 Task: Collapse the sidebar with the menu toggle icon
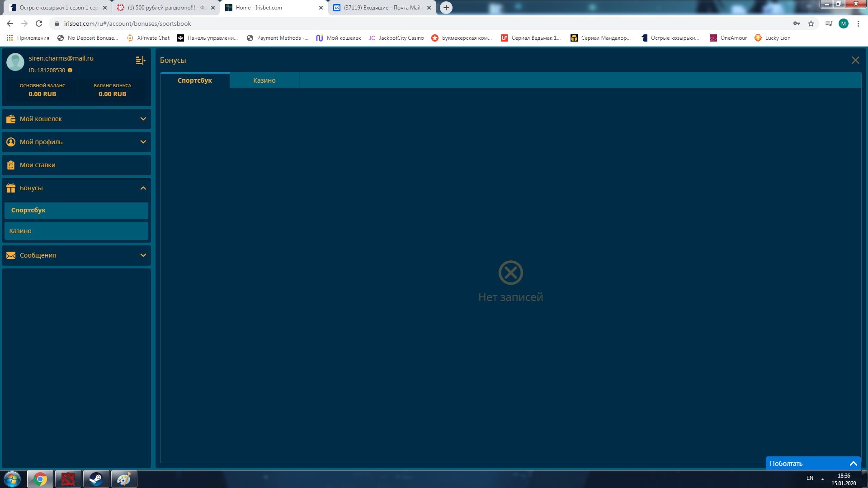[141, 61]
